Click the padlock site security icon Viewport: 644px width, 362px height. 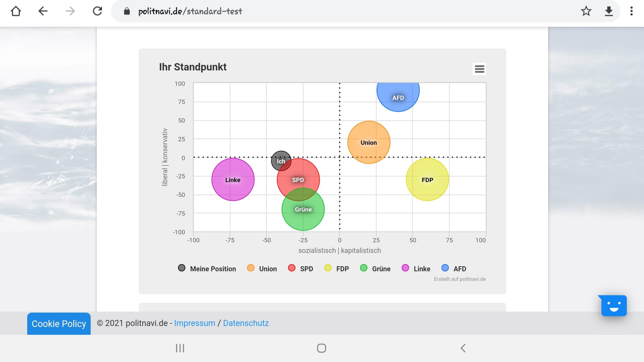click(127, 11)
